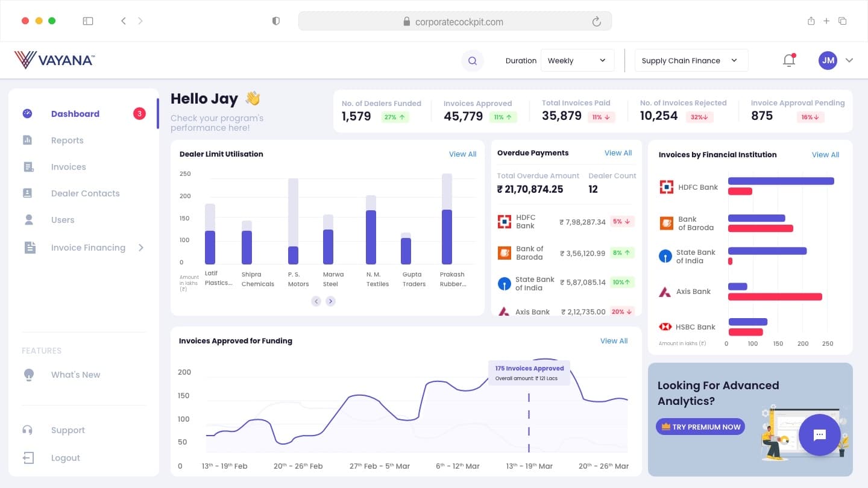Image resolution: width=868 pixels, height=488 pixels.
Task: Open the Weekly duration dropdown
Action: (x=577, y=60)
